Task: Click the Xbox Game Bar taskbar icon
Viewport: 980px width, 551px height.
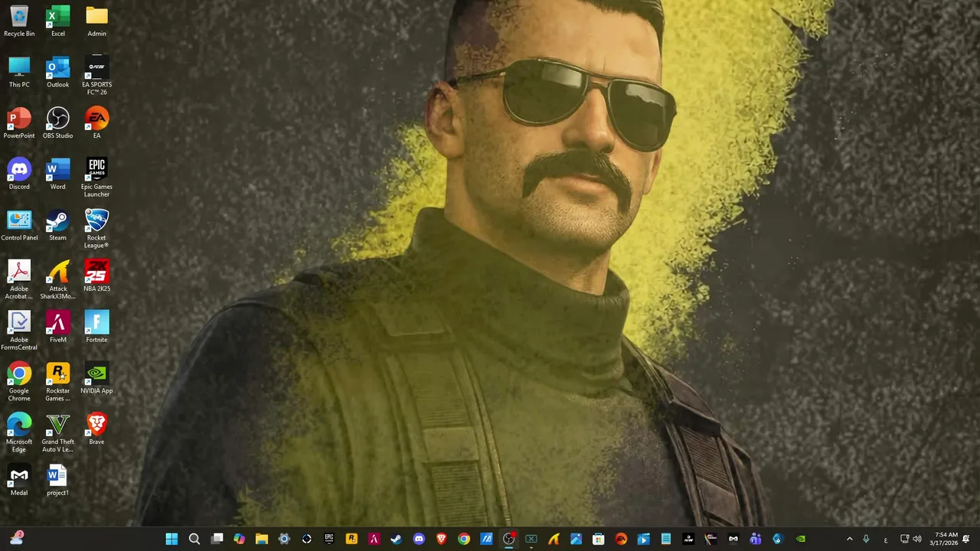Action: point(531,539)
